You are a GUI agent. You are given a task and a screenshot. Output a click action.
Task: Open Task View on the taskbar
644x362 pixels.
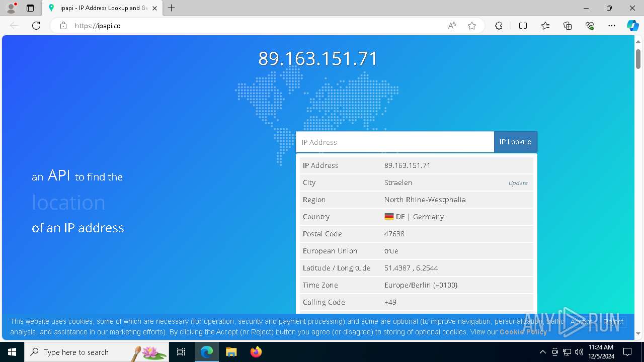[x=181, y=352]
